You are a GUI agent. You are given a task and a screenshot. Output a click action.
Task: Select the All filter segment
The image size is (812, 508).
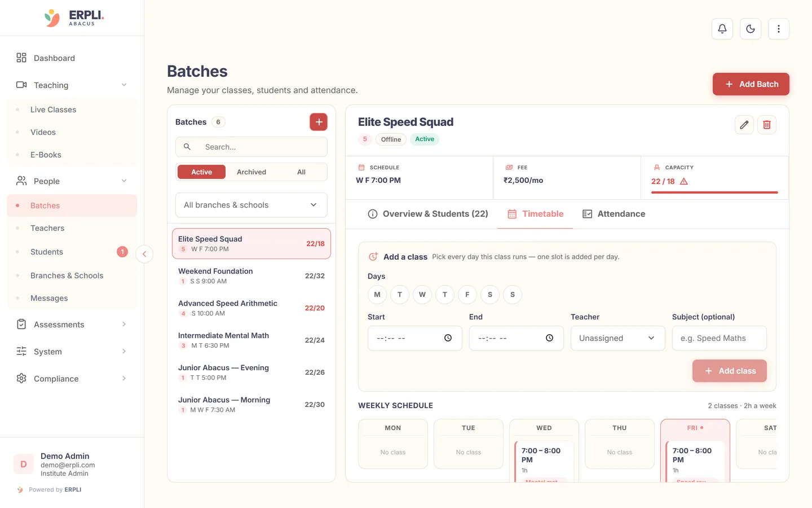(x=301, y=172)
